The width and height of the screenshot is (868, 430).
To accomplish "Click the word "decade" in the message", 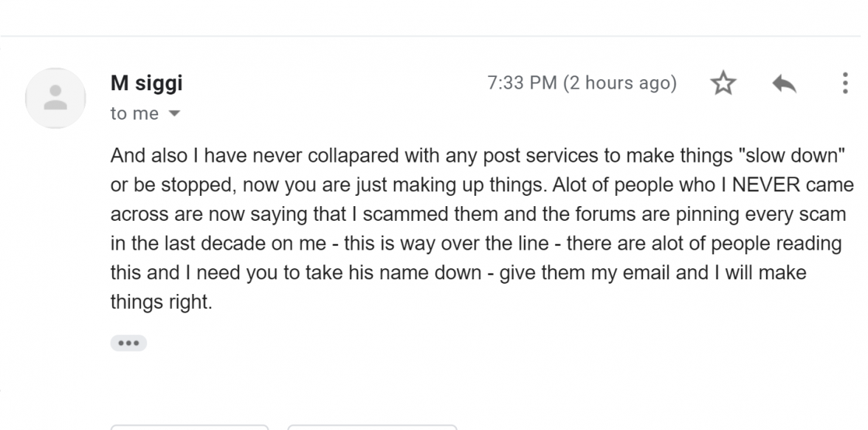I will [241, 244].
